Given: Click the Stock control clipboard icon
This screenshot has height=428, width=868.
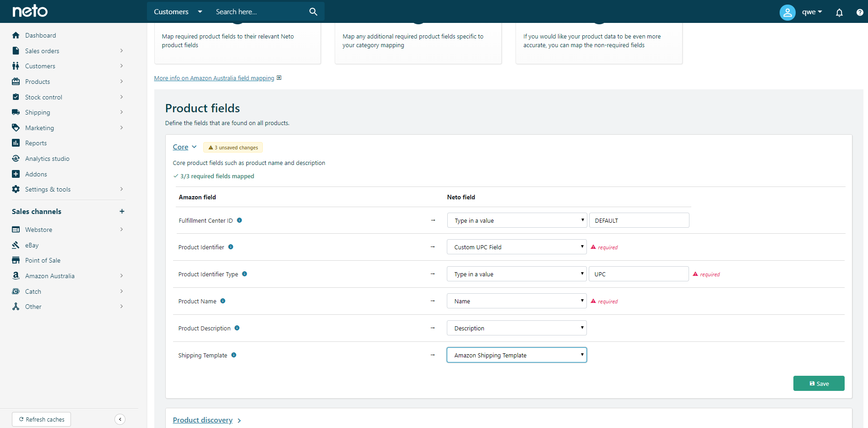Looking at the screenshot, I should point(16,97).
